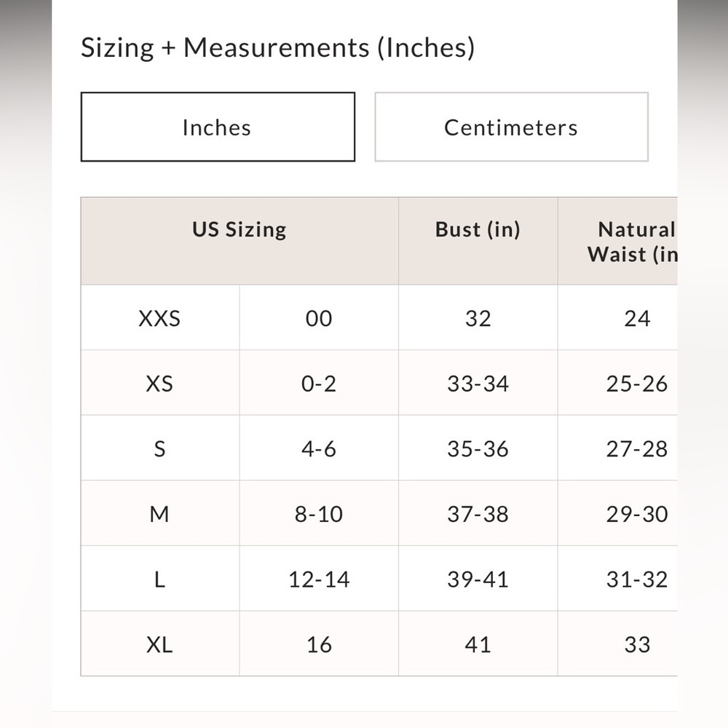Click the 00 numeric size cell
The height and width of the screenshot is (728, 728).
319,317
